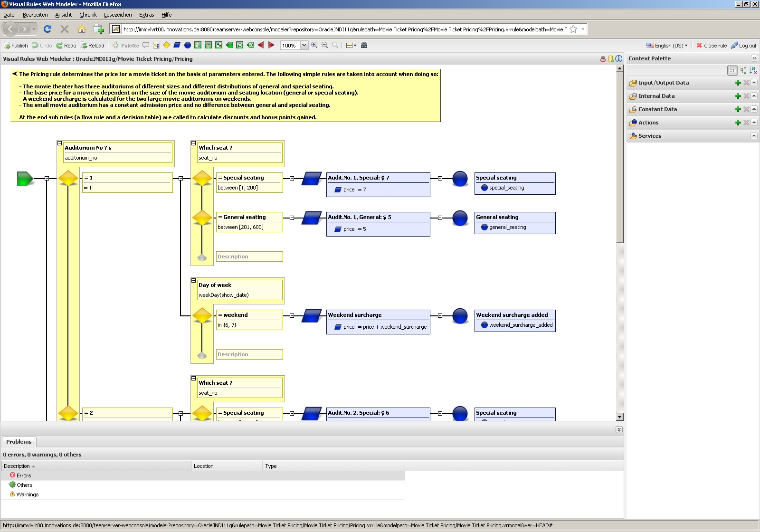Toggle the type display button in Context Palette
This screenshot has width=760, height=532.
click(x=732, y=70)
